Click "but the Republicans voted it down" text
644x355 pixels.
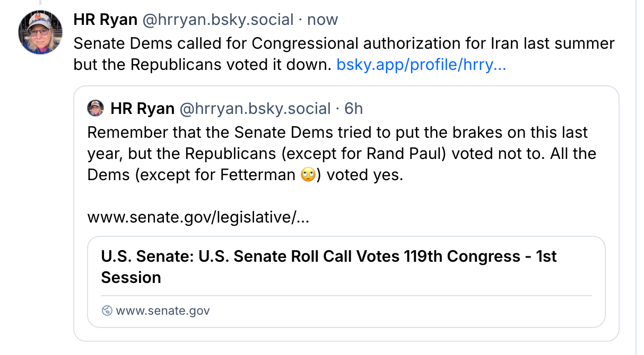pos(203,65)
